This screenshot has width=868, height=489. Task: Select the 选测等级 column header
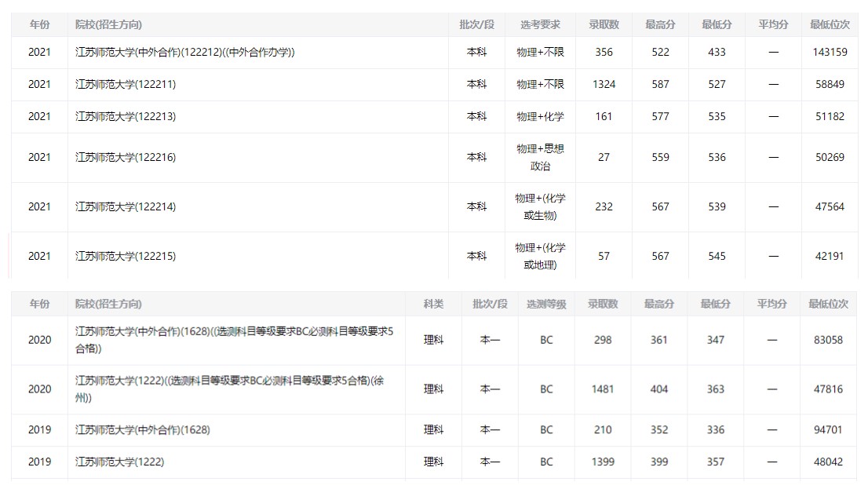click(x=546, y=304)
